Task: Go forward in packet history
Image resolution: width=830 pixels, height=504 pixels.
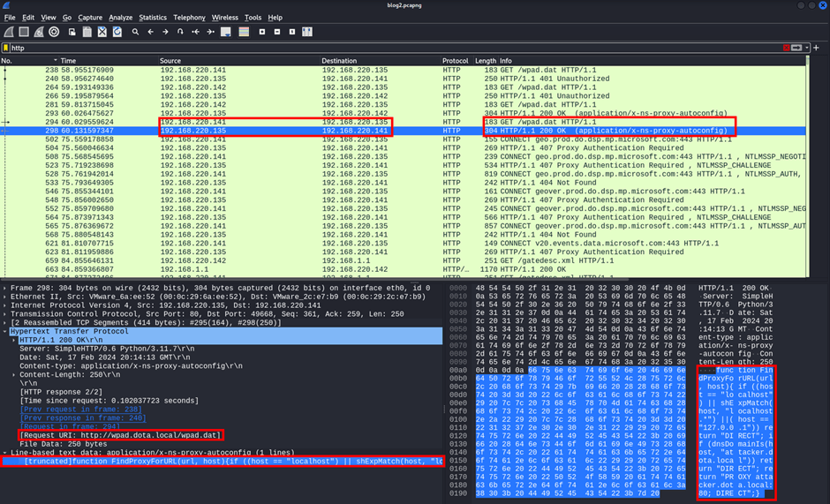Action: pos(165,32)
